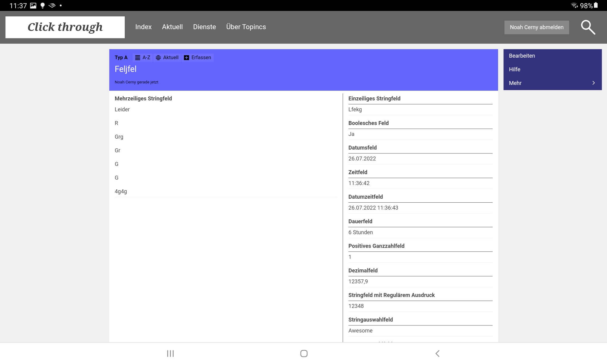Open the Index menu
The height and width of the screenshot is (364, 607).
point(143,27)
